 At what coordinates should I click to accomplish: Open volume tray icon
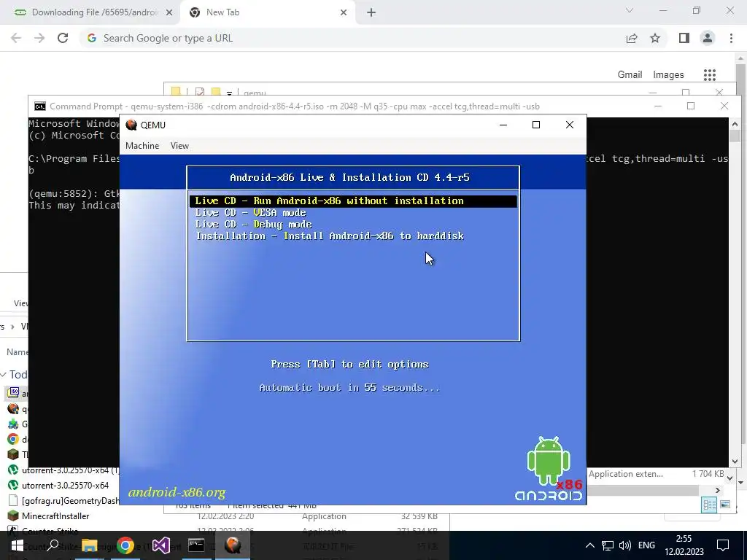click(x=624, y=545)
